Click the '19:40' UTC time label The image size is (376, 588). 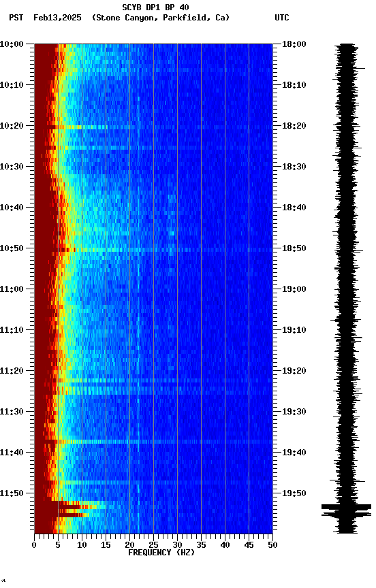tap(294, 453)
